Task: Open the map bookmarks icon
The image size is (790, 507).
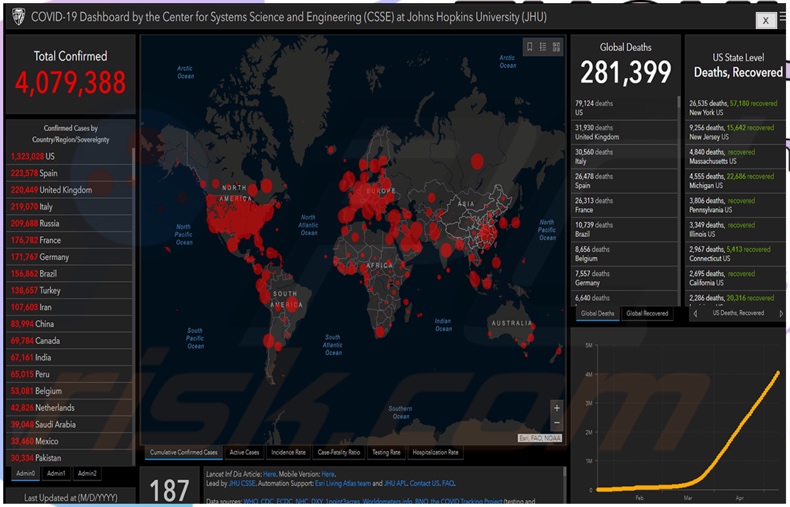Action: click(530, 47)
